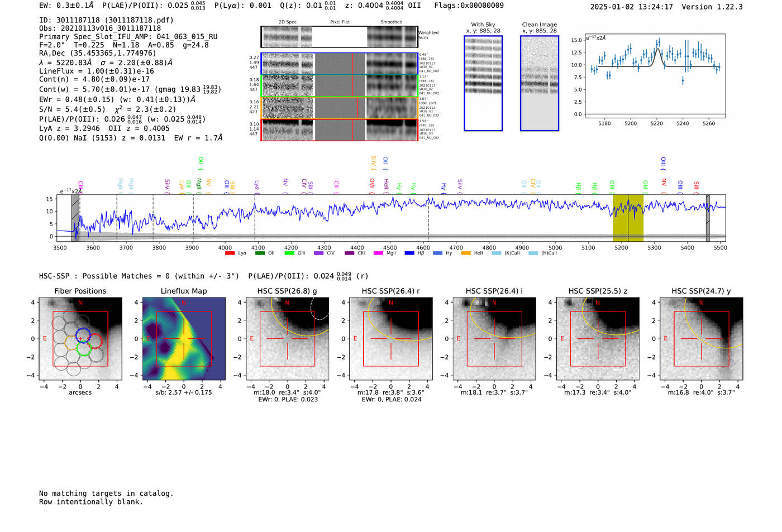
Task: Select the green-bordered fiber spectrum row
Action: (339, 86)
